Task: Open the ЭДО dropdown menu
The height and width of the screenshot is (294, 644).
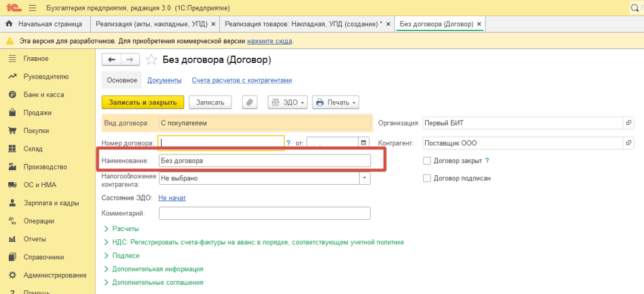Action: [288, 102]
